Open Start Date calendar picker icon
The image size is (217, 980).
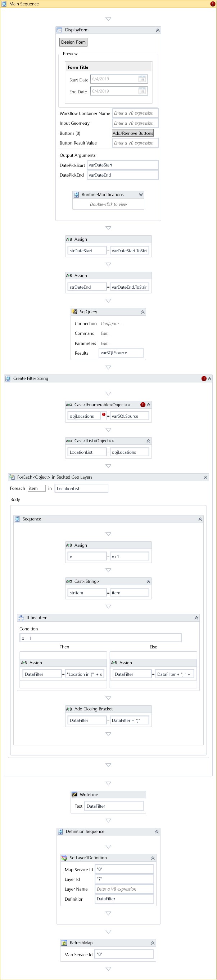coord(142,79)
